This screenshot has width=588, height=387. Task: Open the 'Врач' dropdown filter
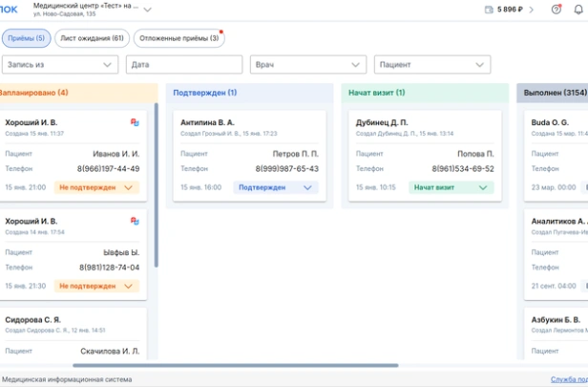coord(308,65)
